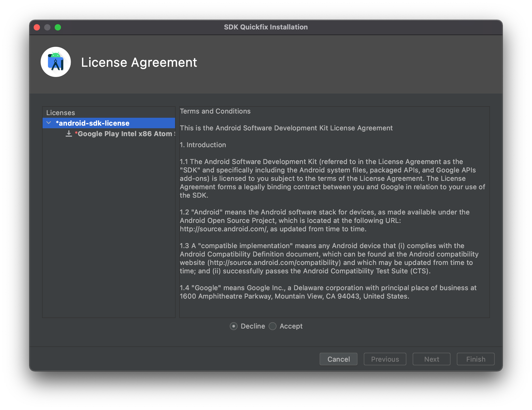The width and height of the screenshot is (532, 410).
Task: Minimize the window with the gray button
Action: click(x=47, y=27)
